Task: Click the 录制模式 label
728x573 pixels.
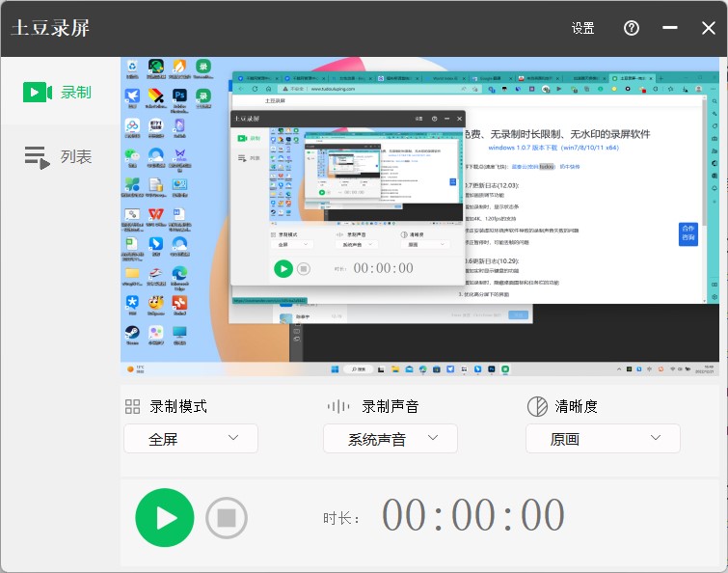Action: tap(178, 406)
